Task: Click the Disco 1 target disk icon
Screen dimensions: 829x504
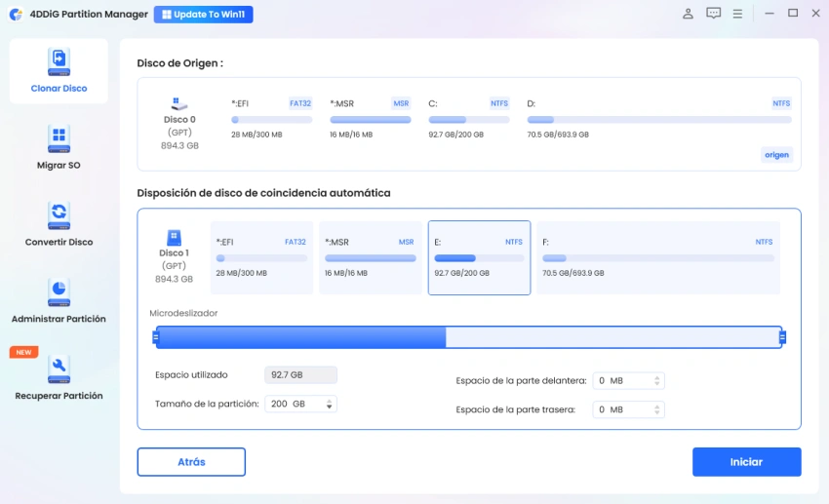Action: coord(174,237)
